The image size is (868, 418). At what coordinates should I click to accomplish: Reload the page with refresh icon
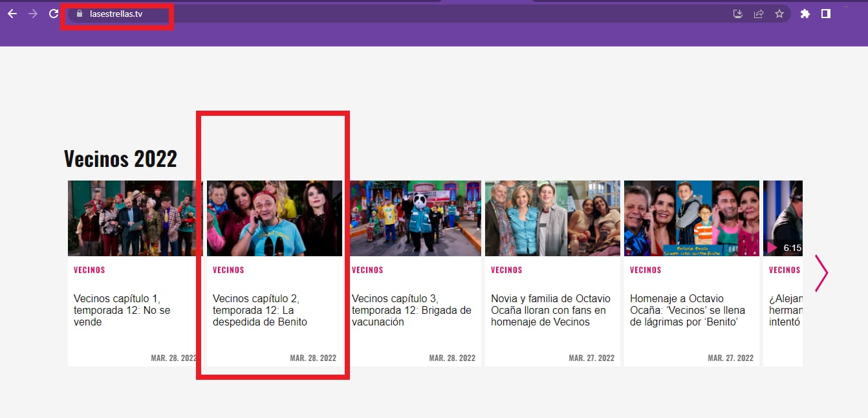pos(54,14)
